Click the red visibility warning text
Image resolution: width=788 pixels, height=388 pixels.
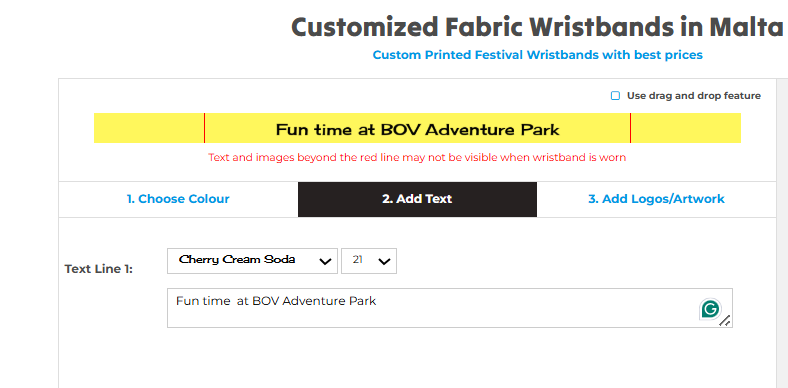point(417,157)
